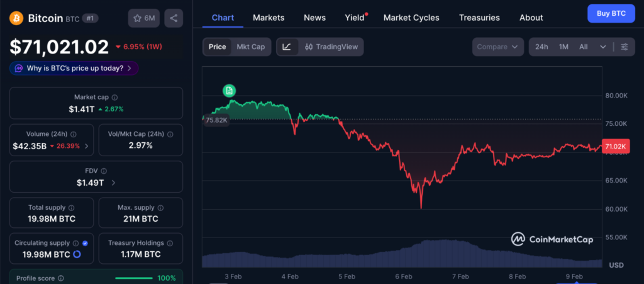Select the Price toggle
The height and width of the screenshot is (284, 644).
point(217,47)
